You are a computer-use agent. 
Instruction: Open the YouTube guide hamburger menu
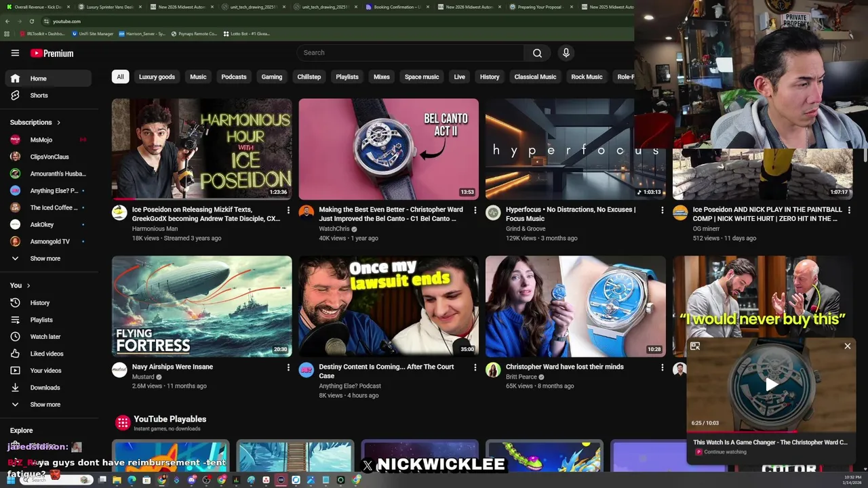[x=15, y=53]
